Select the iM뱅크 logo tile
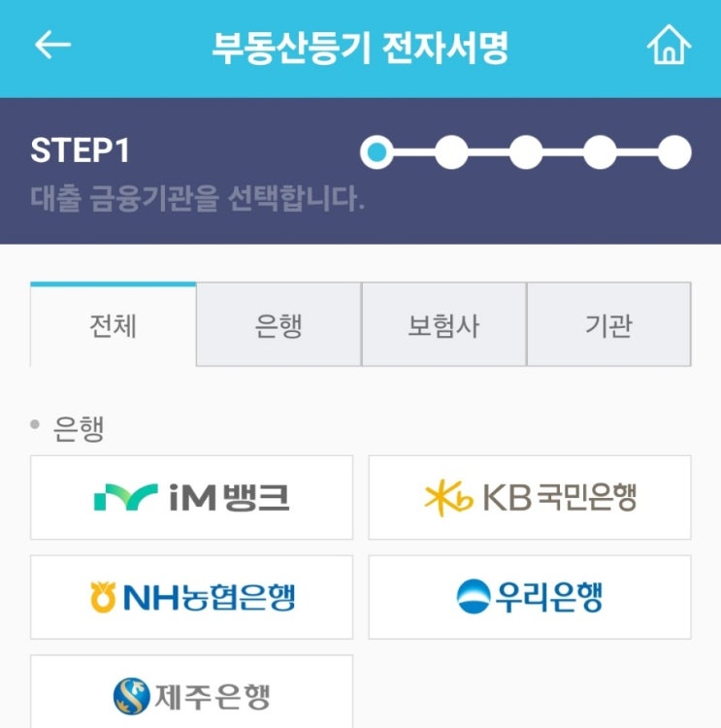 click(x=192, y=497)
